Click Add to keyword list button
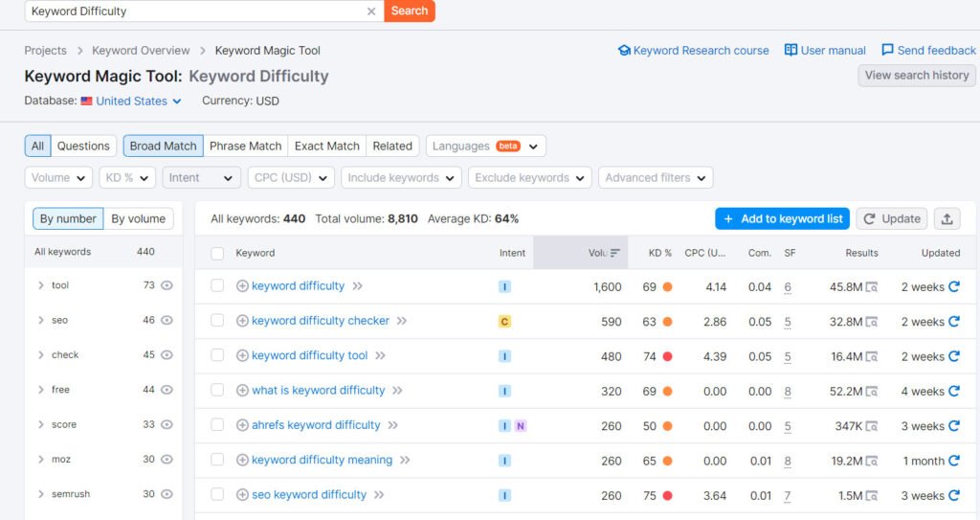The image size is (980, 520). (x=782, y=219)
